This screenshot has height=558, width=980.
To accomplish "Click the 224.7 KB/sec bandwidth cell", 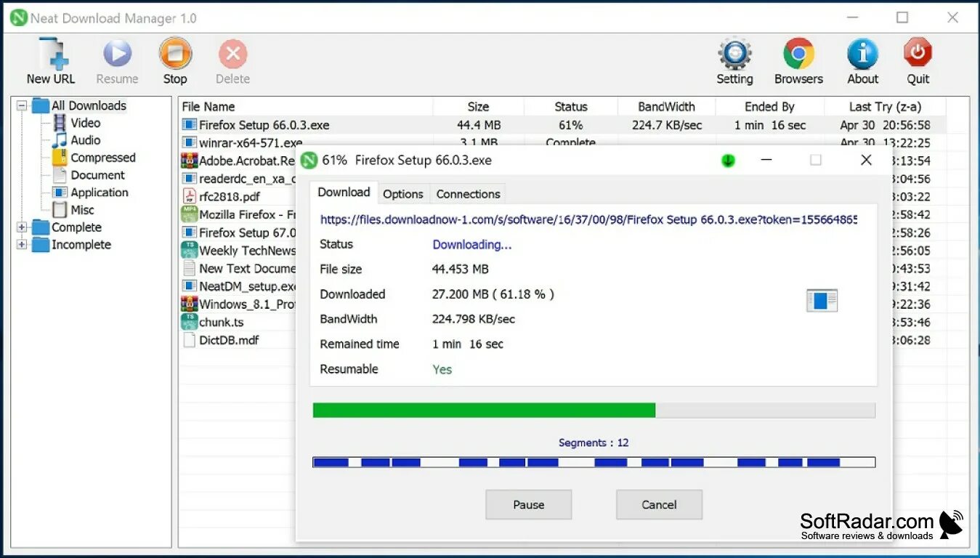I will [667, 125].
